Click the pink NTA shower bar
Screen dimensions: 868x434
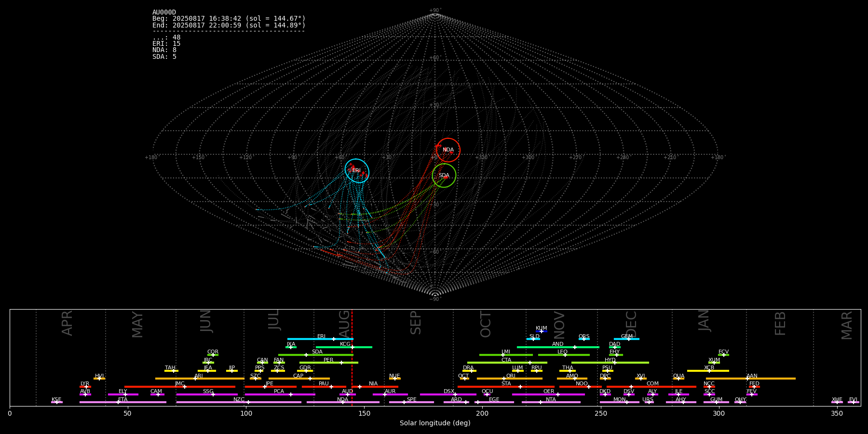pos(551,402)
